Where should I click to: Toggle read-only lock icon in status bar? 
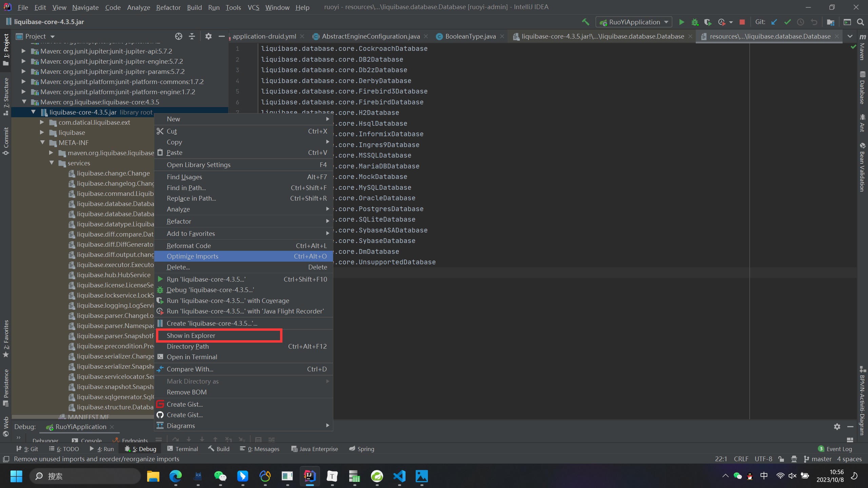(x=781, y=459)
